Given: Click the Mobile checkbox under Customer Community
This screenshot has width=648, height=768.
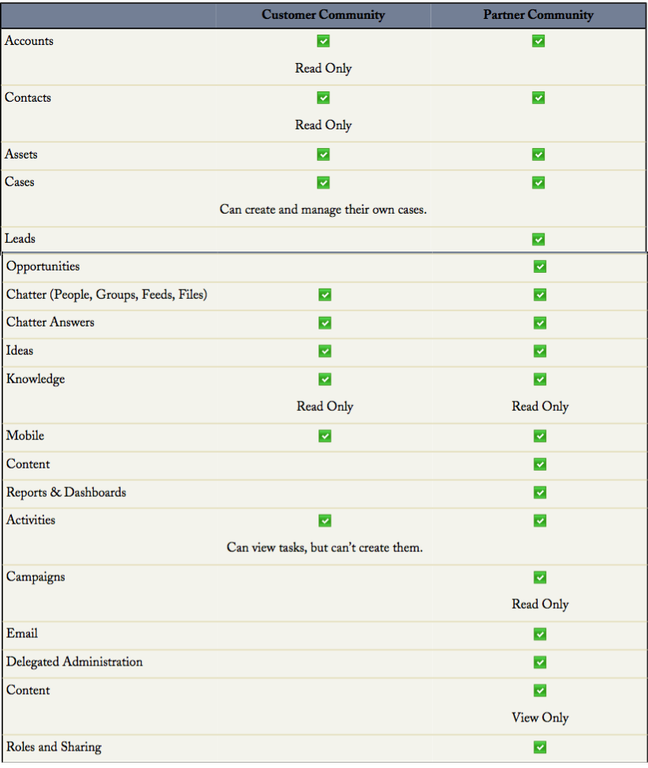Looking at the screenshot, I should point(324,436).
